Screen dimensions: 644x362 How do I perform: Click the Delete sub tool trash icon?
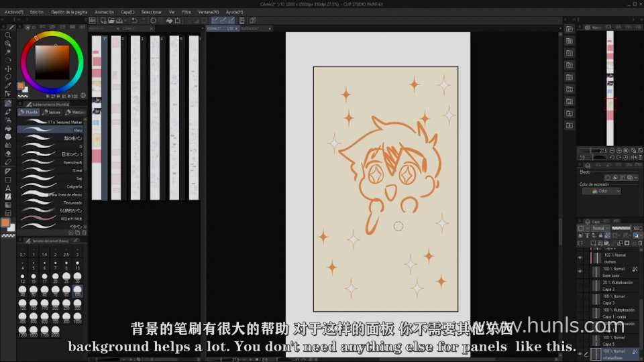click(85, 233)
